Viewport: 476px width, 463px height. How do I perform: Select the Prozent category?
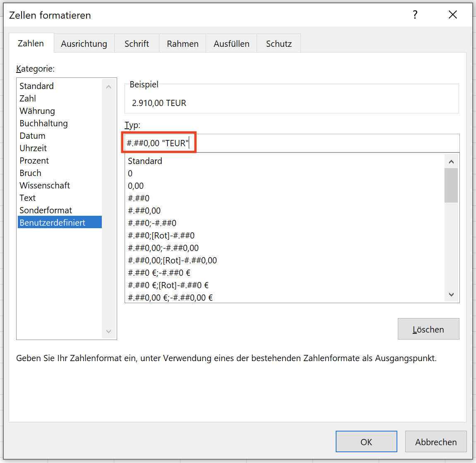coord(34,161)
